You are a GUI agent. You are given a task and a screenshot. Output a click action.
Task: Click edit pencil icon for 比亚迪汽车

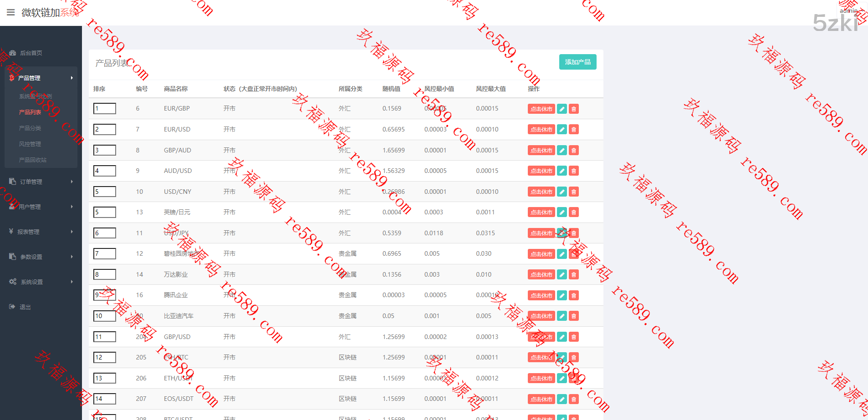click(x=562, y=316)
